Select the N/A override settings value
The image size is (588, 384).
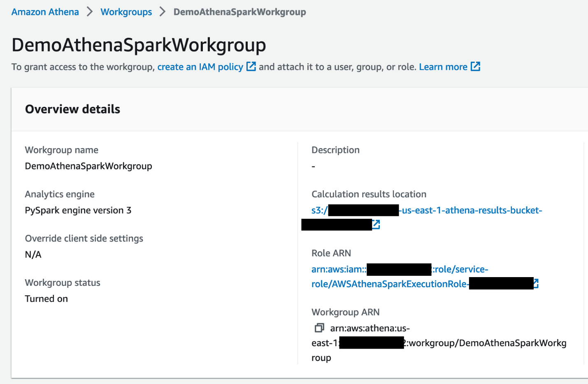click(x=33, y=254)
